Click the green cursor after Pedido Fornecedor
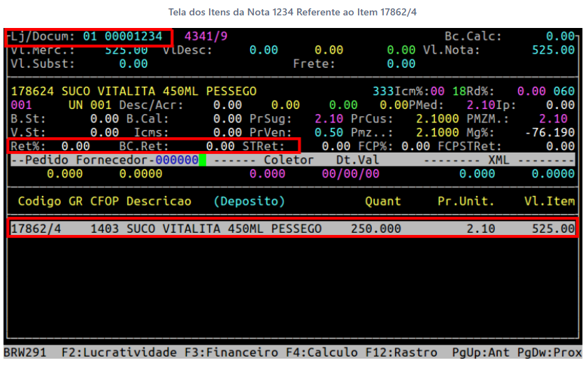The height and width of the screenshot is (365, 588). click(202, 160)
